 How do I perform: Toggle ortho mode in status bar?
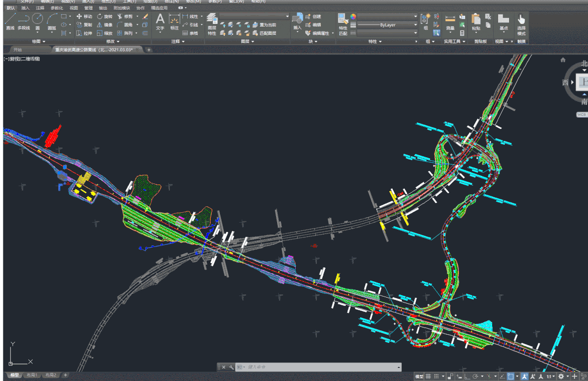pos(467,376)
